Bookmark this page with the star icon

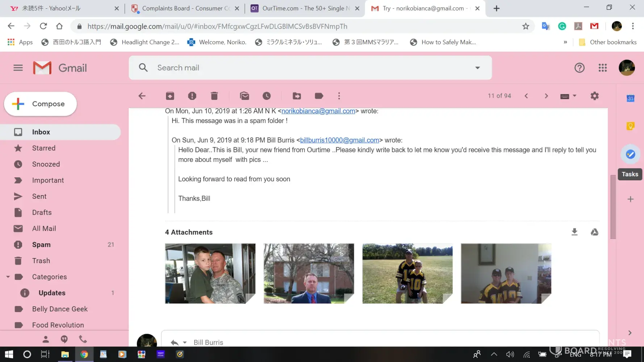tap(526, 26)
